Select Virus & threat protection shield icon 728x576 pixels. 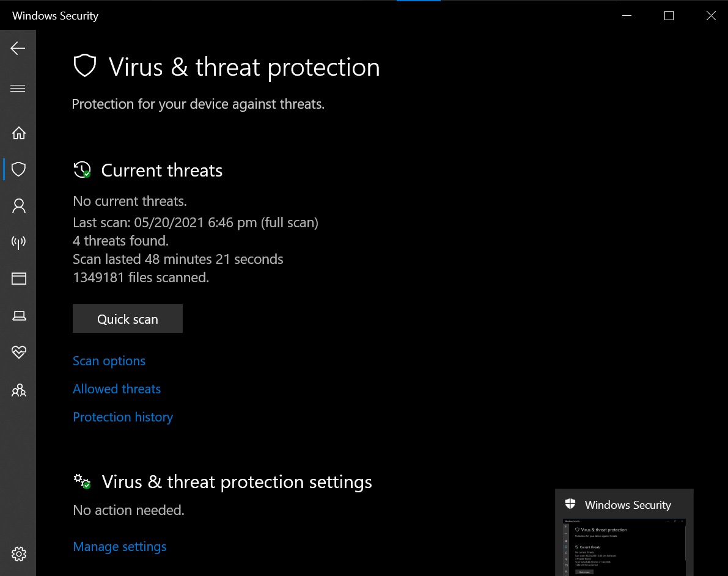point(18,169)
